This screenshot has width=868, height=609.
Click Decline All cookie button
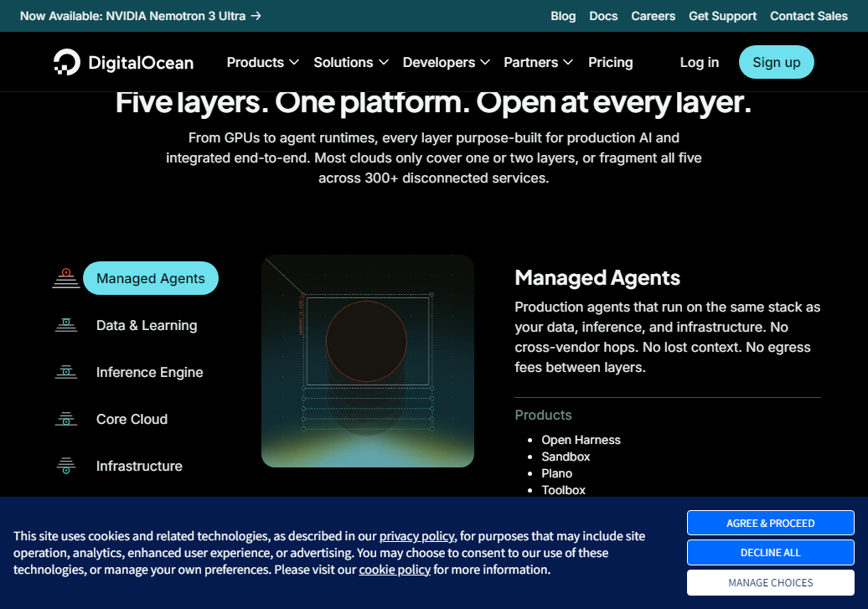point(771,553)
